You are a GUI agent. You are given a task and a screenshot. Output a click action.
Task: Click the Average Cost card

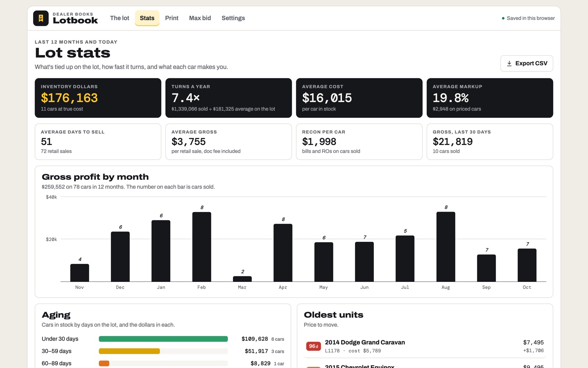tap(359, 98)
